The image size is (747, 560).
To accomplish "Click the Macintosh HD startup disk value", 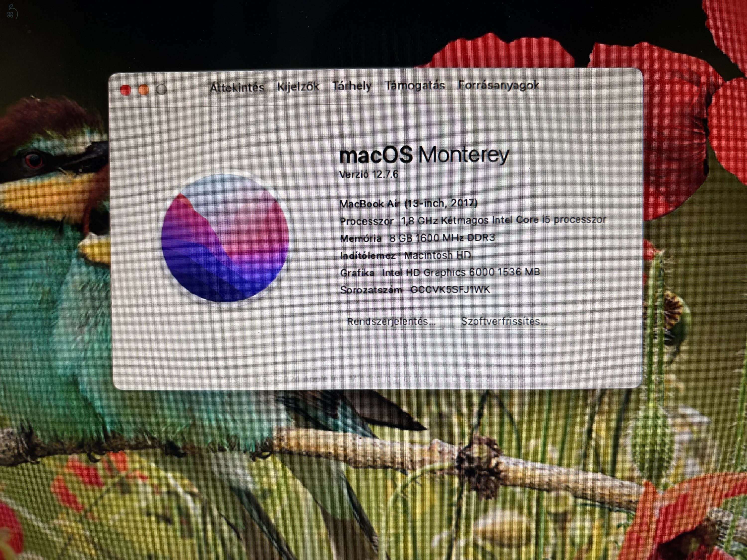I will (x=437, y=255).
